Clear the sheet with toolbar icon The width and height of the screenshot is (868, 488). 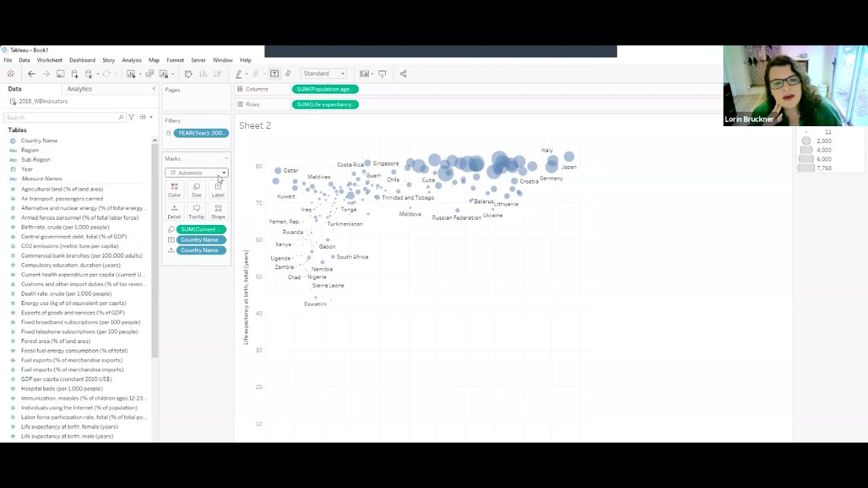coord(163,74)
